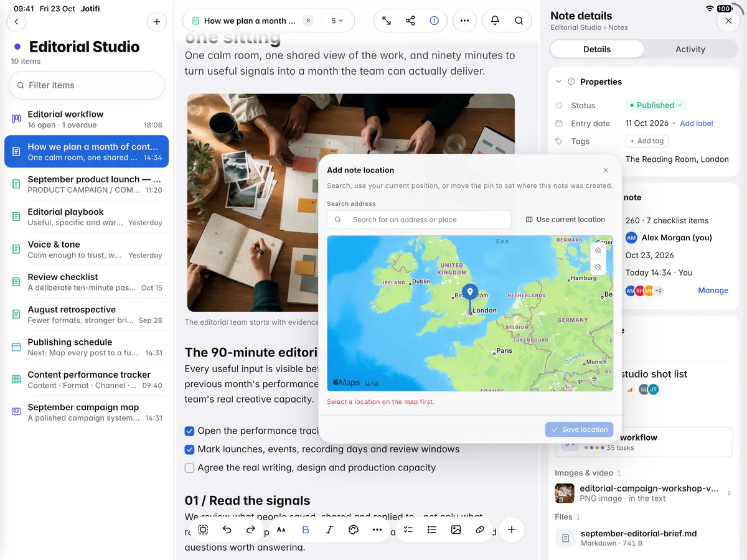The width and height of the screenshot is (747, 560).
Task: Click the battery indicator in the status bar
Action: pos(724,9)
